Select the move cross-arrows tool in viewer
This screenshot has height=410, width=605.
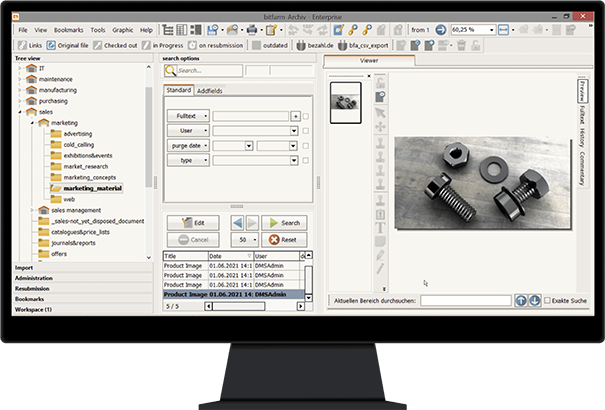[380, 127]
